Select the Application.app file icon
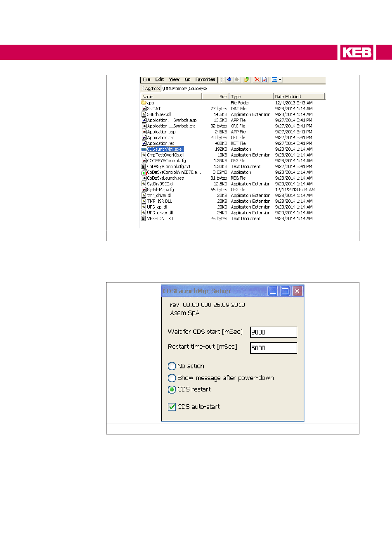The image size is (392, 555). pyautogui.click(x=144, y=132)
